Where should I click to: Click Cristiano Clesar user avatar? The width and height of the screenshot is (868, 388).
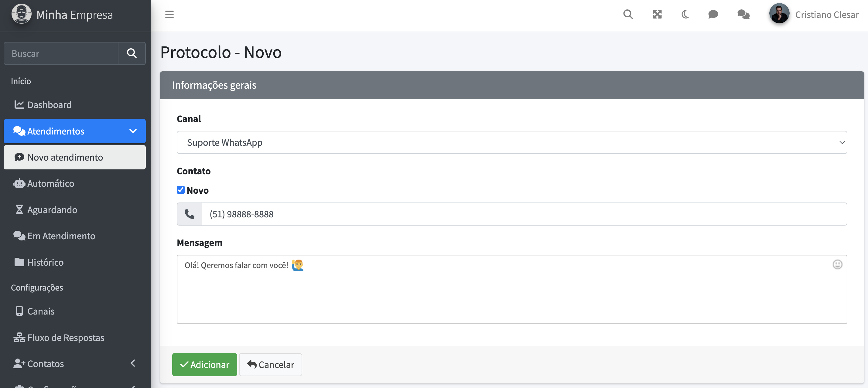pyautogui.click(x=779, y=15)
